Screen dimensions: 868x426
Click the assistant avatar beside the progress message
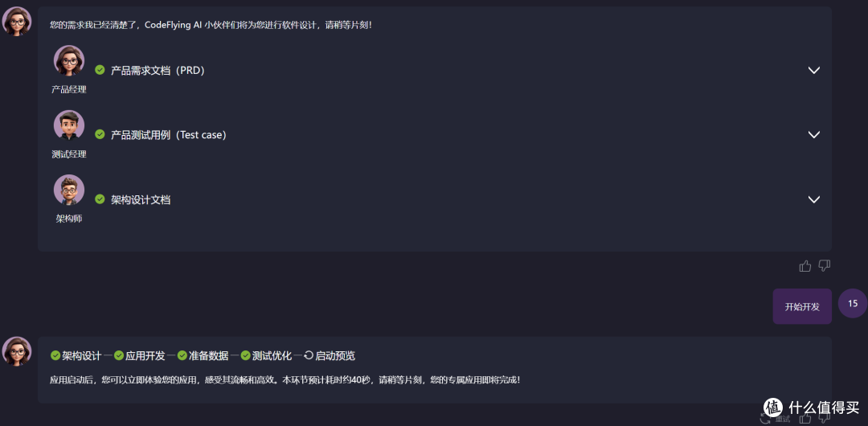coord(17,351)
